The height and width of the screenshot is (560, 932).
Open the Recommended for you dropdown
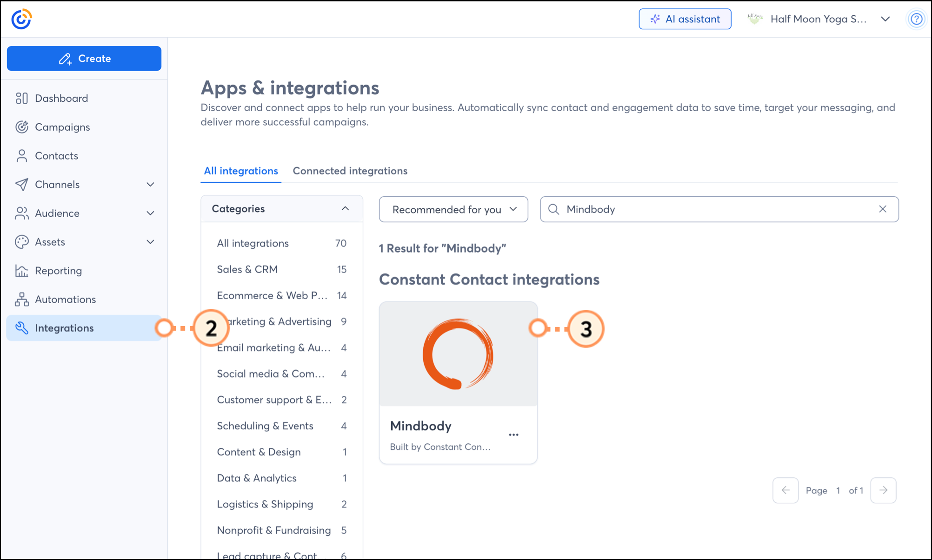(x=453, y=209)
